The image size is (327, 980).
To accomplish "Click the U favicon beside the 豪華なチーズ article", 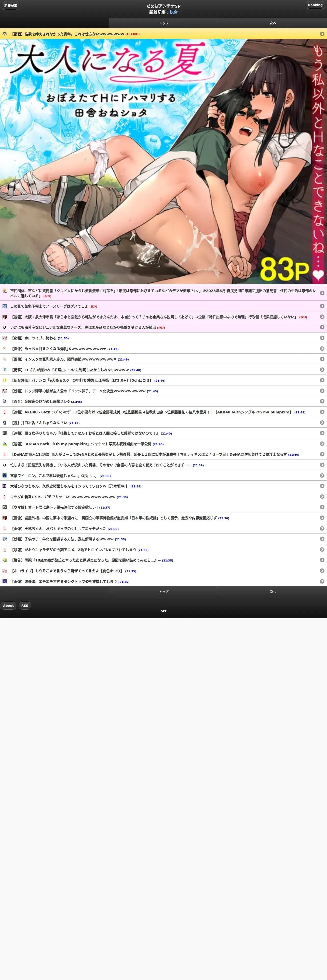I will (5, 327).
